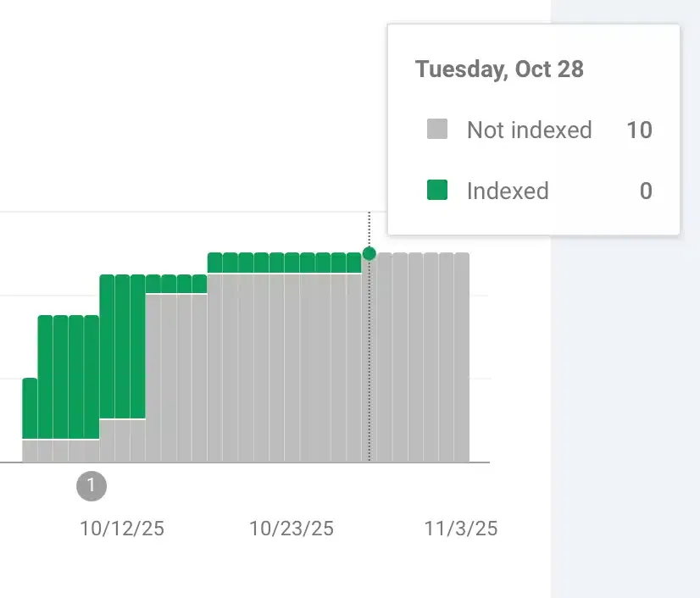Click the Indexed count value 0
This screenshot has width=700, height=598.
tap(646, 191)
